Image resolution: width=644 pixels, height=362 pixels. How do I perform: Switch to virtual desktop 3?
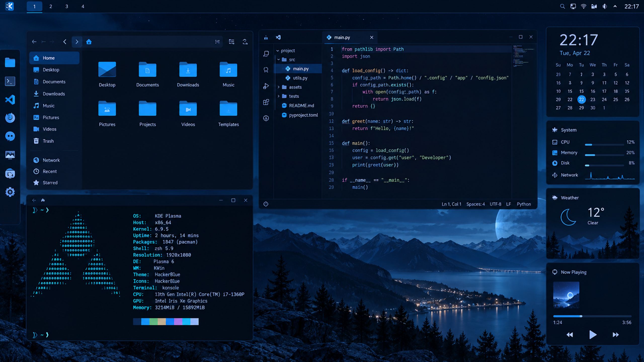point(67,7)
